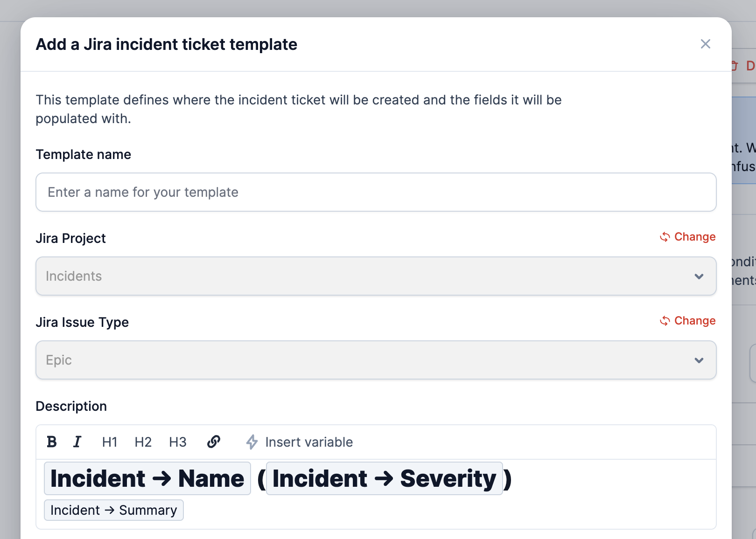756x539 pixels.
Task: Open the Jira Project dropdown
Action: (376, 276)
